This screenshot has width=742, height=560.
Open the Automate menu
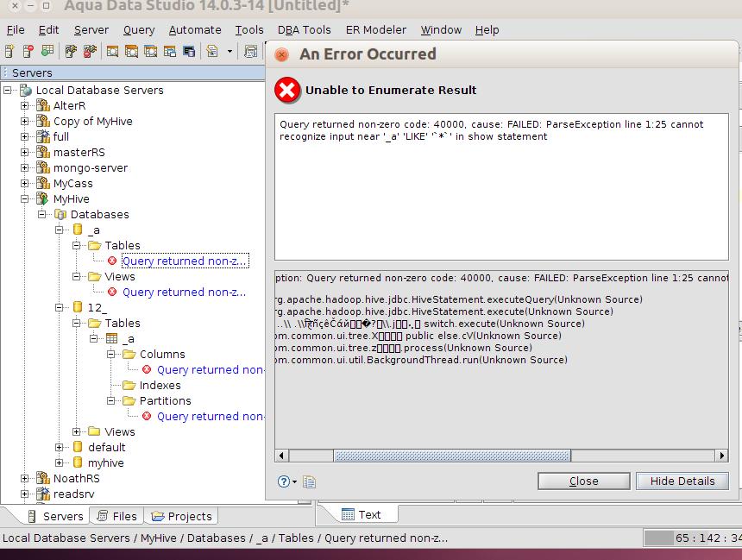click(x=195, y=30)
